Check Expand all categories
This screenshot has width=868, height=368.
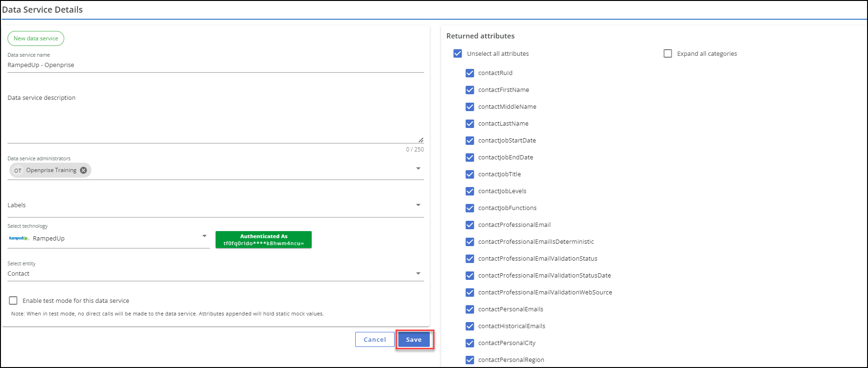(x=667, y=53)
